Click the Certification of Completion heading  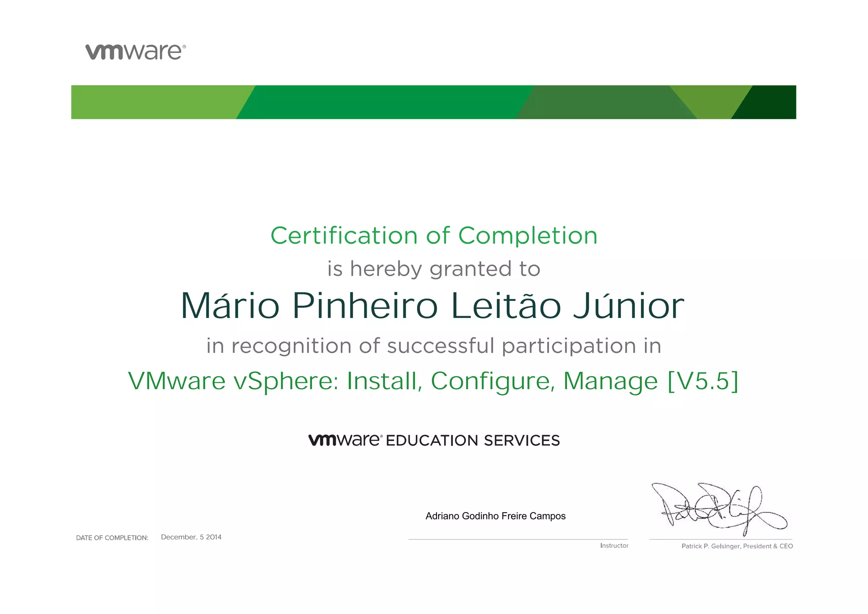coord(434,236)
